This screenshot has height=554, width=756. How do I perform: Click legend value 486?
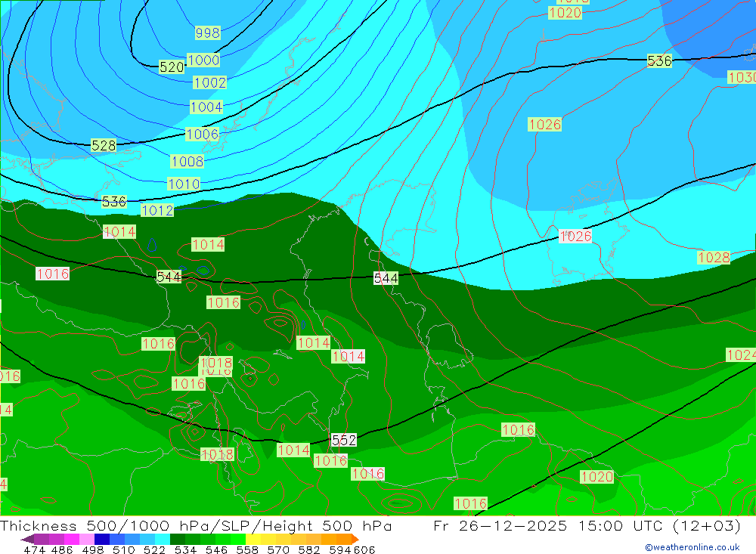tap(62, 549)
